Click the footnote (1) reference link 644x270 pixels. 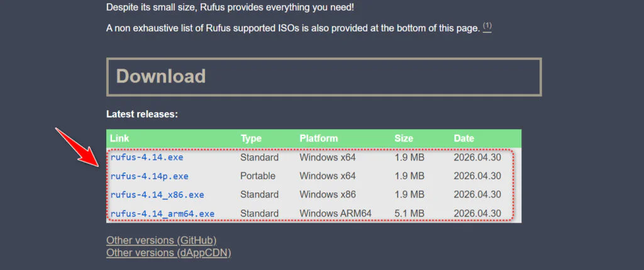click(487, 26)
